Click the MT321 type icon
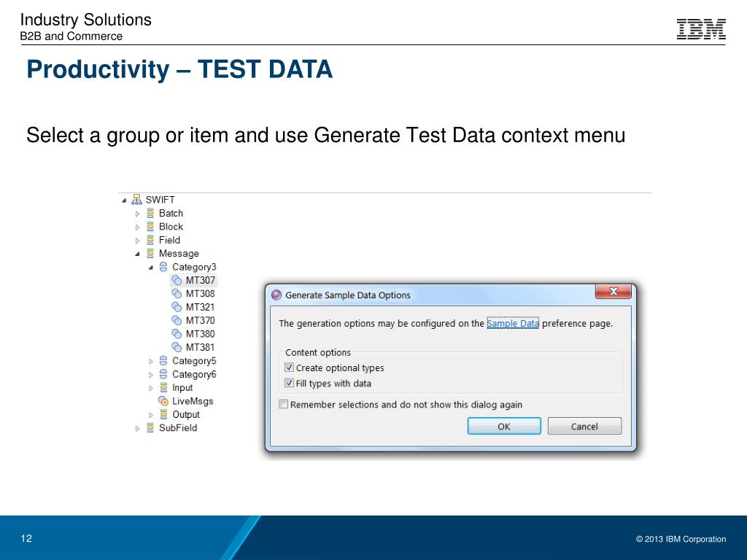The image size is (747, 560). pyautogui.click(x=177, y=307)
